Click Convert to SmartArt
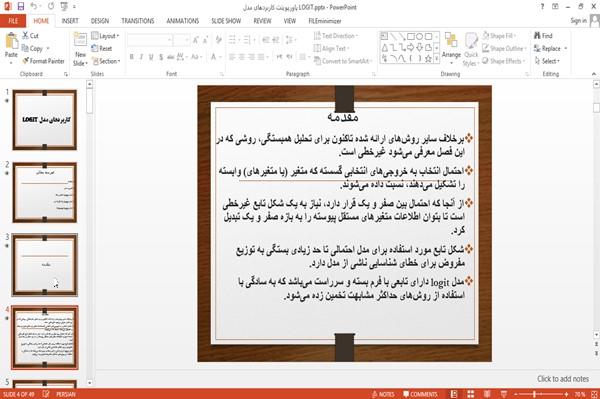Screen dimensions: 600x399 (x=342, y=61)
